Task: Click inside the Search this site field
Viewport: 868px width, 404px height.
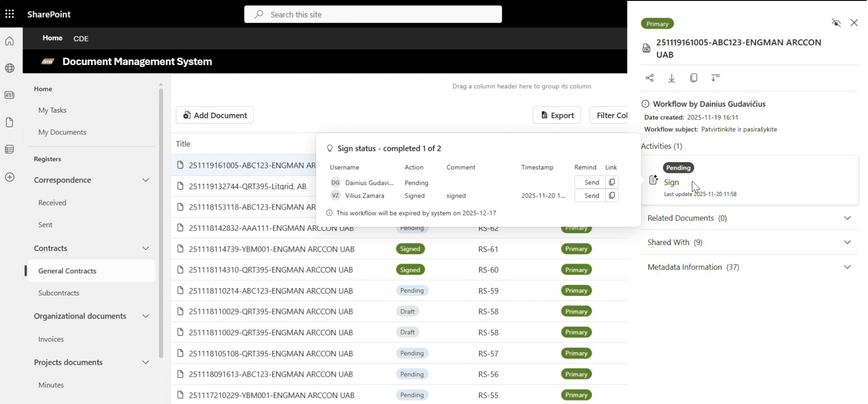Action: pos(373,14)
